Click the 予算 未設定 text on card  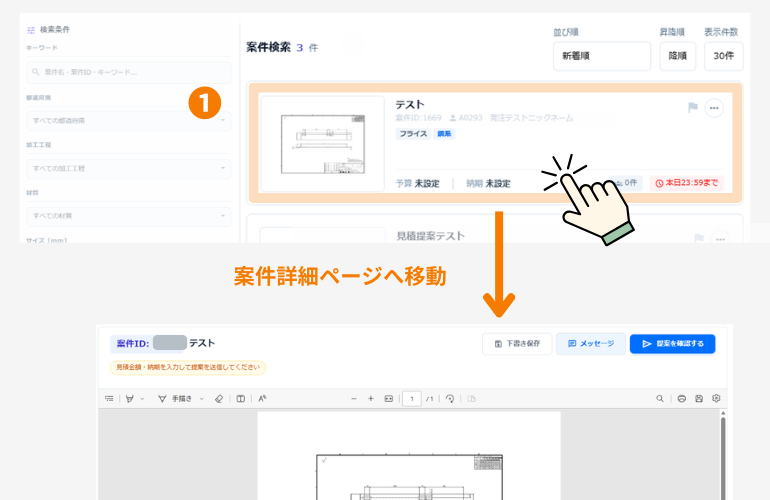pyautogui.click(x=418, y=184)
